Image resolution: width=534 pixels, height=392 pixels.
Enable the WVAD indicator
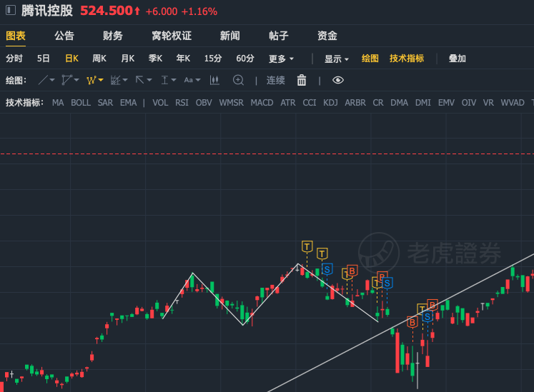point(513,102)
